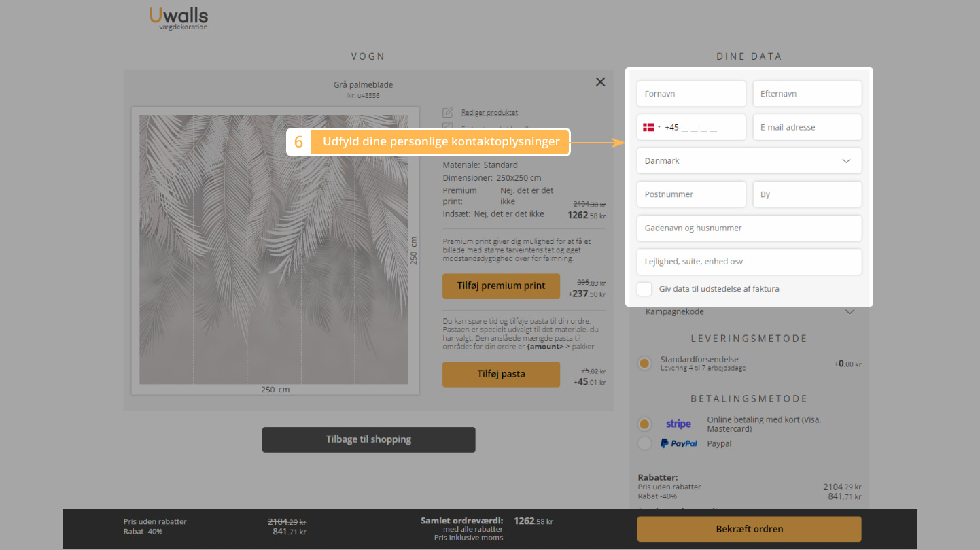The width and height of the screenshot is (980, 550).
Task: Select Standardforsendelse delivery radio button
Action: (644, 364)
